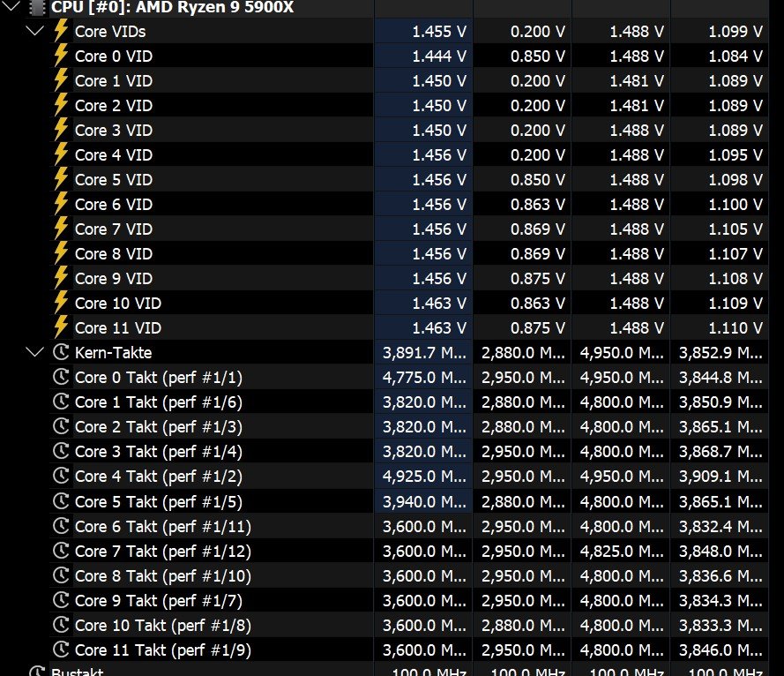This screenshot has width=784, height=676.
Task: Click the Core 11 Takt average value 3,846.0 M...
Action: (x=721, y=650)
